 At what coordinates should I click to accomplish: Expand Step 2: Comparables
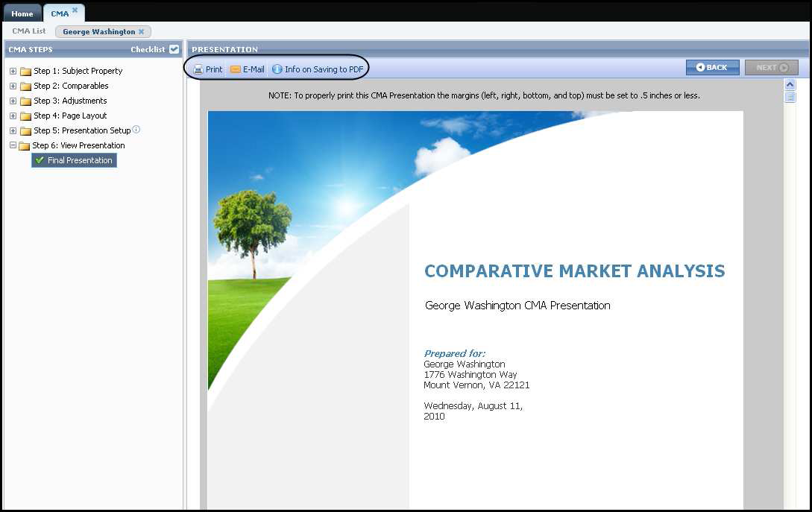click(13, 86)
